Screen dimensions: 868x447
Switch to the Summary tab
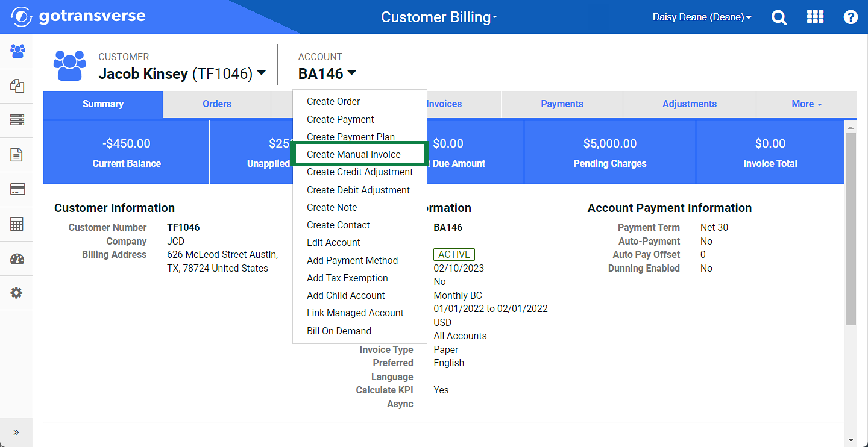tap(103, 104)
